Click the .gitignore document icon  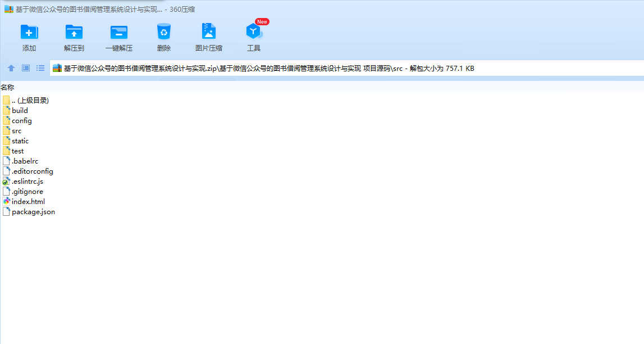tap(6, 192)
